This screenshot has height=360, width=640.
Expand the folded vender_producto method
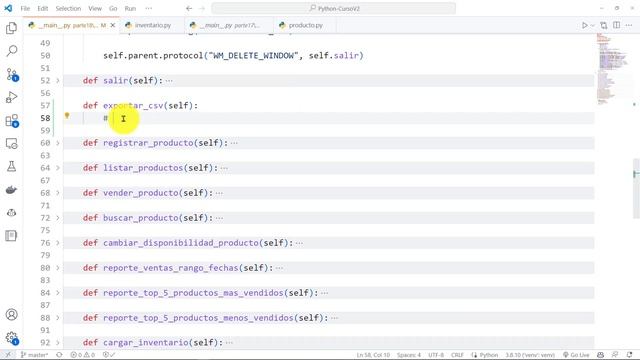(x=58, y=193)
